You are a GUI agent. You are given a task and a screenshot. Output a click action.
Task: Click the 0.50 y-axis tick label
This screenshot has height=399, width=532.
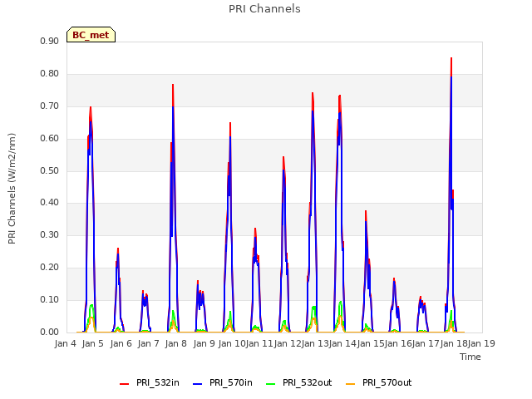point(50,170)
